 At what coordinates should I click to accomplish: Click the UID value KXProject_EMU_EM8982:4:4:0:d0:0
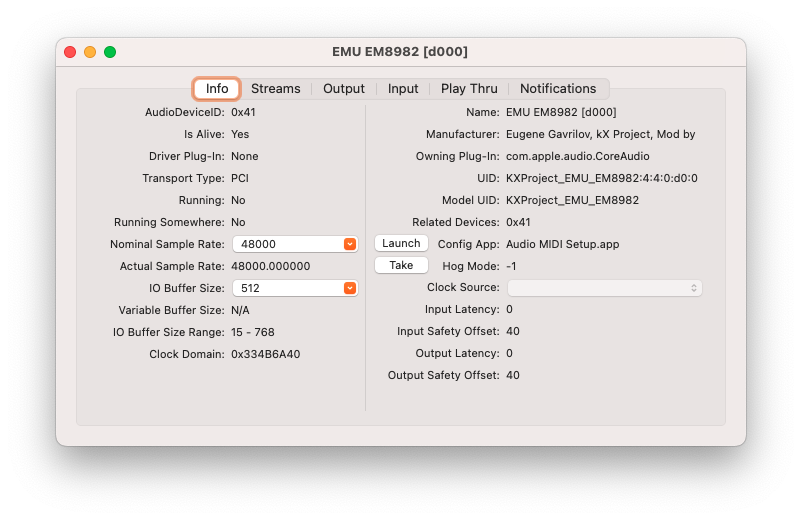tap(602, 178)
